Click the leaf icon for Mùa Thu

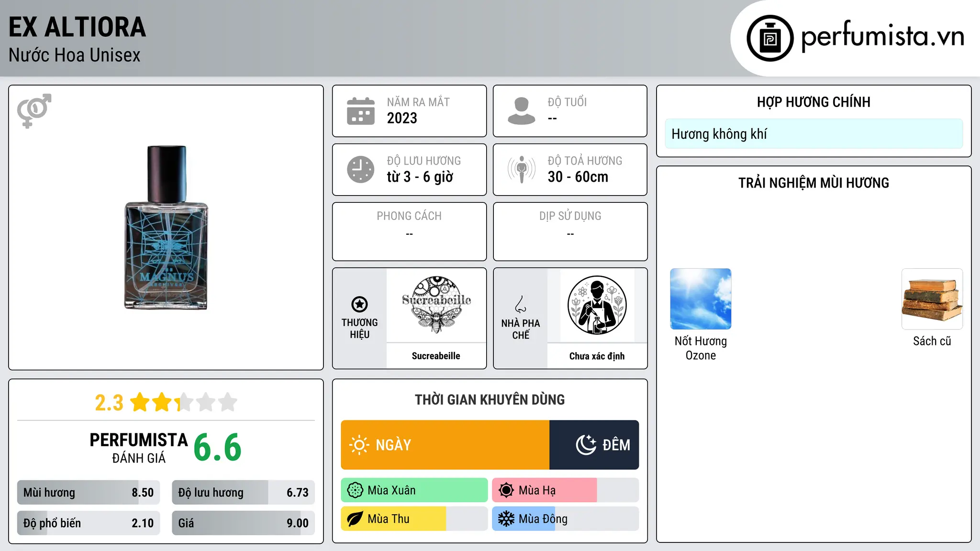coord(355,519)
